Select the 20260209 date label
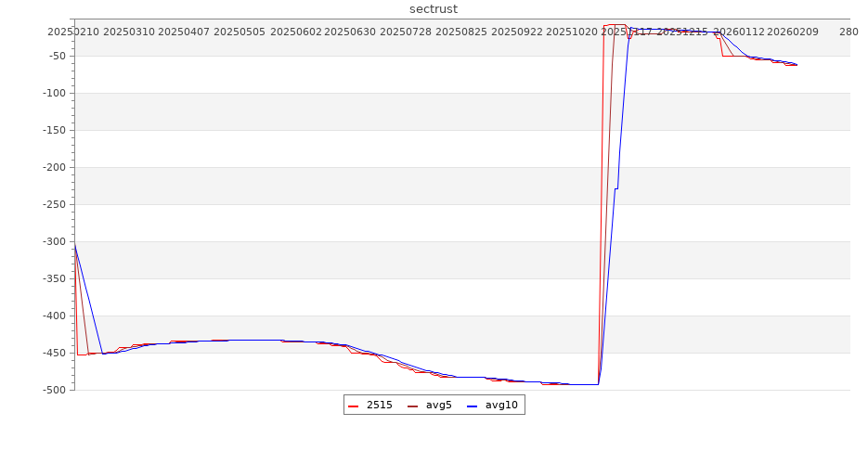This screenshot has width=868, height=464. [793, 32]
